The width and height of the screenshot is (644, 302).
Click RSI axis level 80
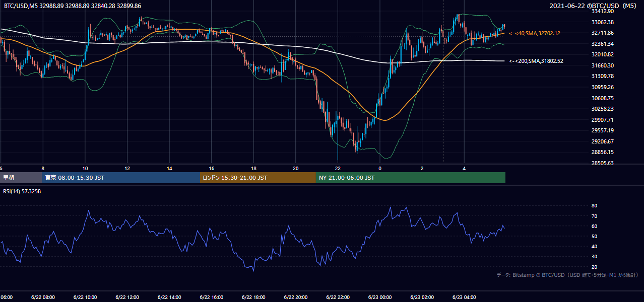coord(594,206)
